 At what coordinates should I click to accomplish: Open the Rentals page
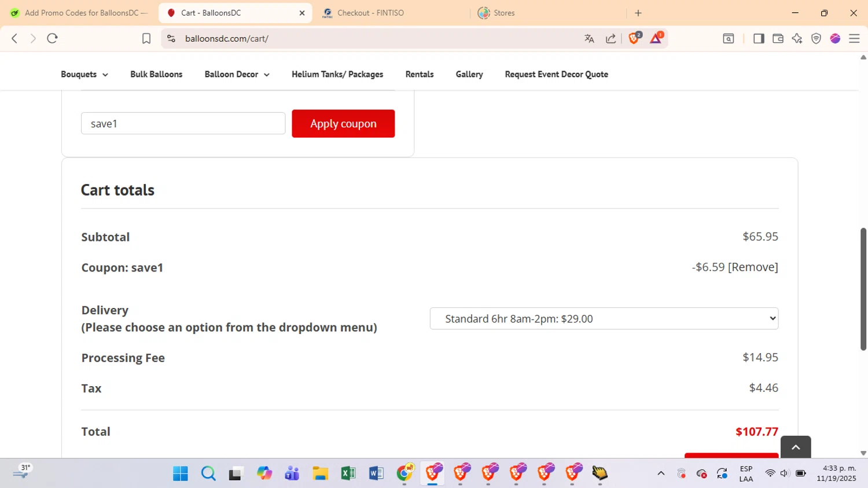pyautogui.click(x=420, y=74)
